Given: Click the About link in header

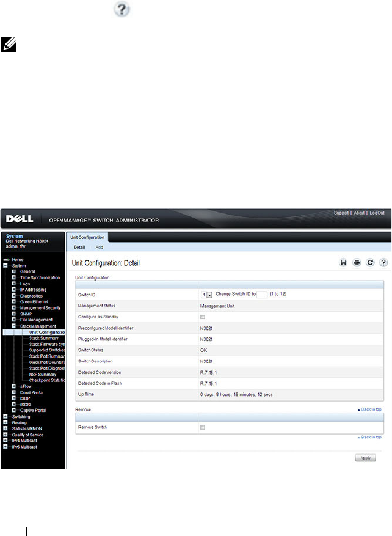Looking at the screenshot, I should pyautogui.click(x=359, y=213).
